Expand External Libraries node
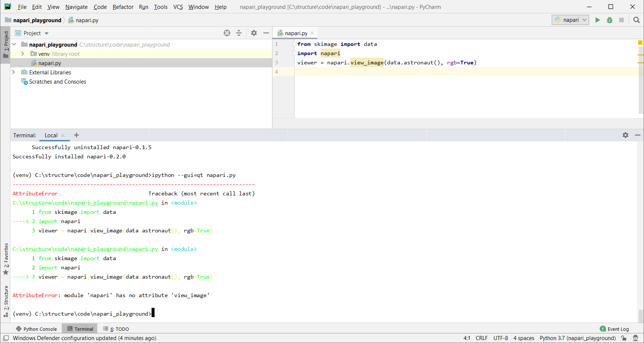 (x=14, y=72)
